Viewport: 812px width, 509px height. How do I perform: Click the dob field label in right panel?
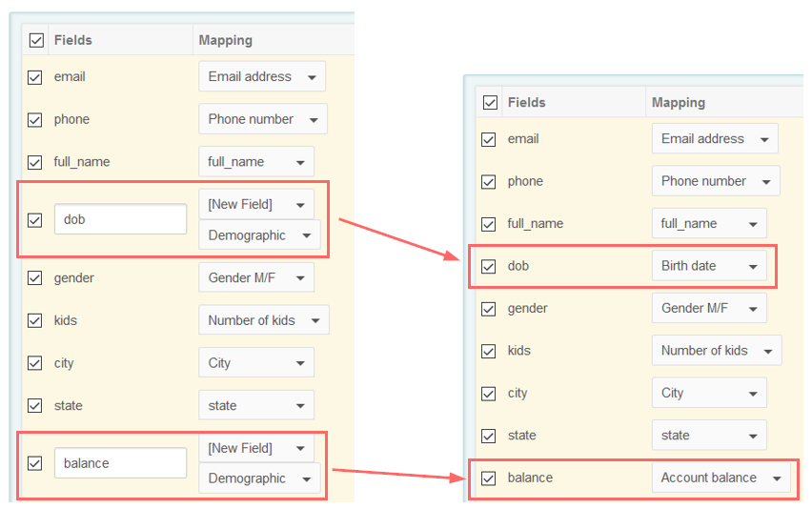pyautogui.click(x=518, y=266)
